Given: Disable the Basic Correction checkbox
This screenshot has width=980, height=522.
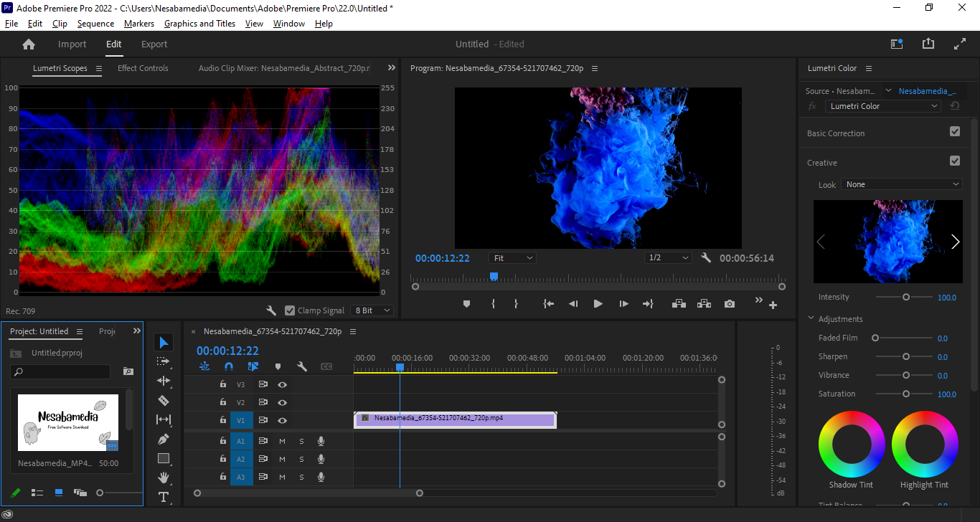Looking at the screenshot, I should click(x=954, y=131).
